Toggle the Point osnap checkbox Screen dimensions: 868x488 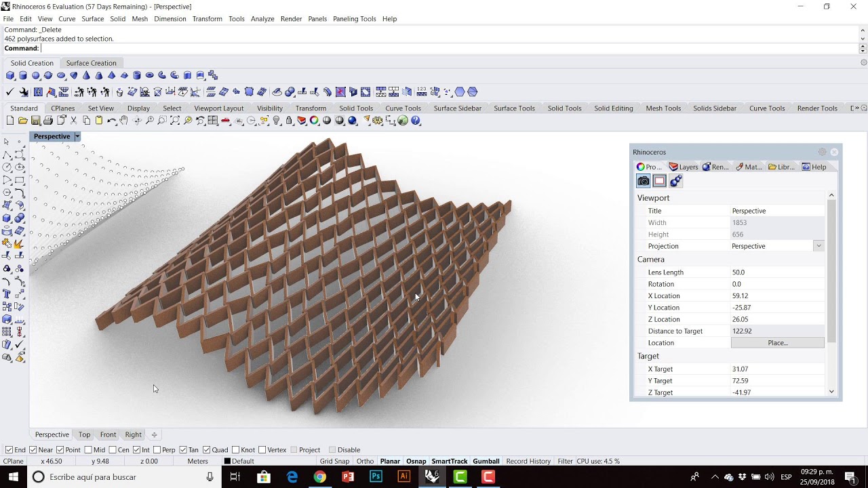60,450
